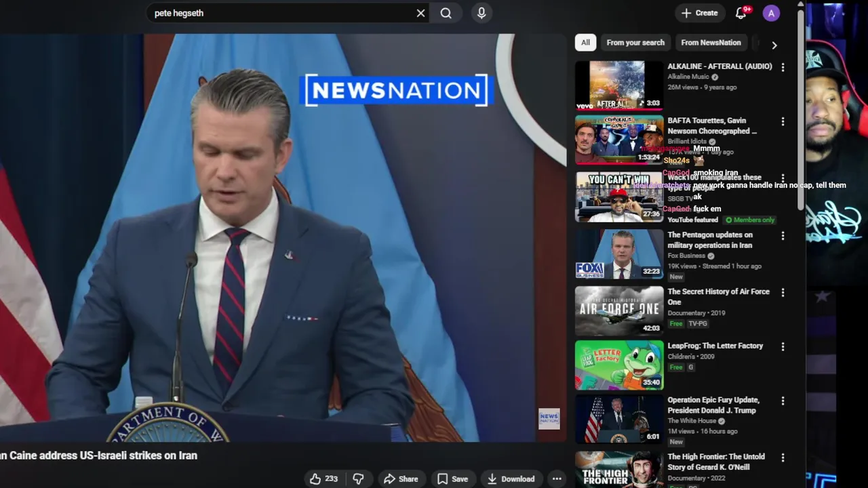Open options menu for Secret History of Air Force One
The width and height of the screenshot is (868, 488).
tap(783, 292)
